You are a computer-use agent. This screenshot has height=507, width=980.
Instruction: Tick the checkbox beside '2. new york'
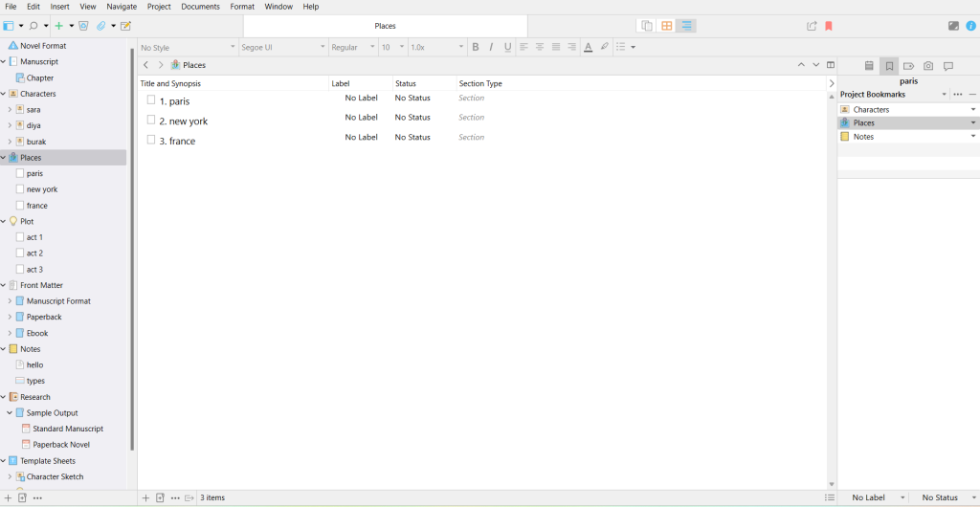point(151,120)
